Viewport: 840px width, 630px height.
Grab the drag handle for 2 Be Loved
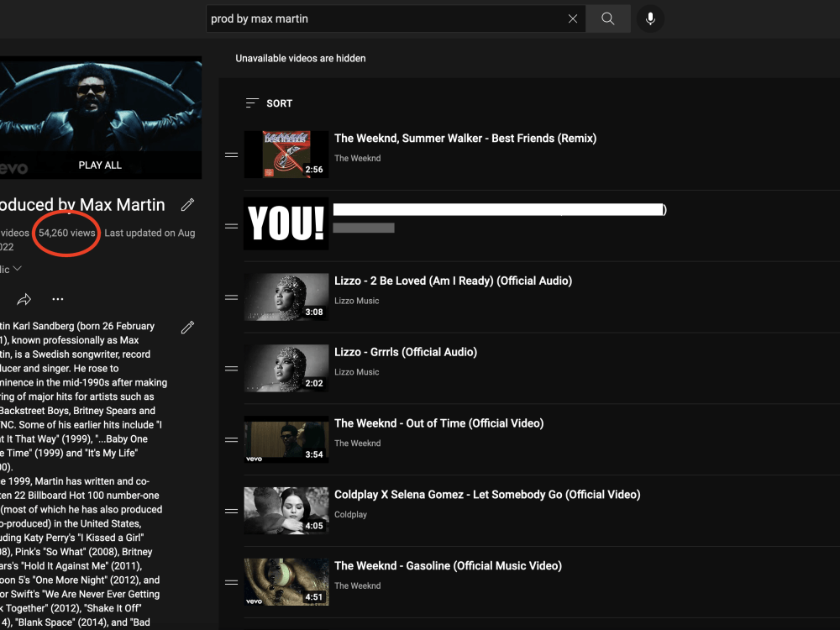(232, 297)
